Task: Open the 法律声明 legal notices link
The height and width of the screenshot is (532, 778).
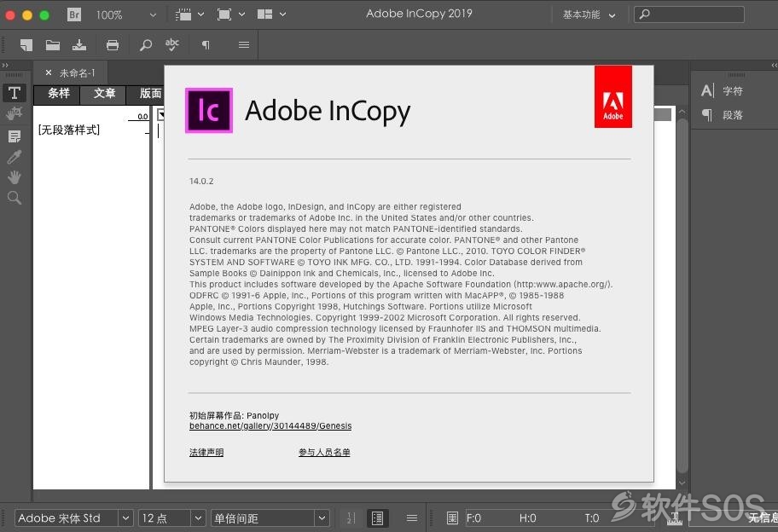Action: [x=206, y=452]
